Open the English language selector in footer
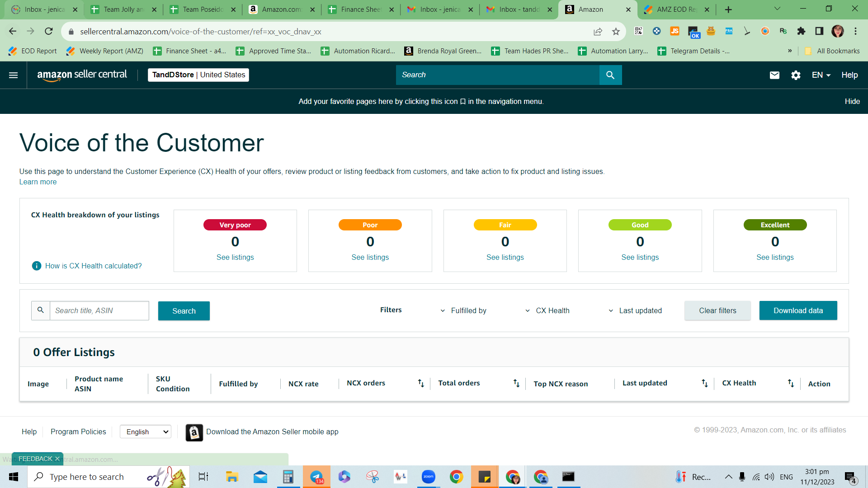The width and height of the screenshot is (868, 488). (x=146, y=432)
